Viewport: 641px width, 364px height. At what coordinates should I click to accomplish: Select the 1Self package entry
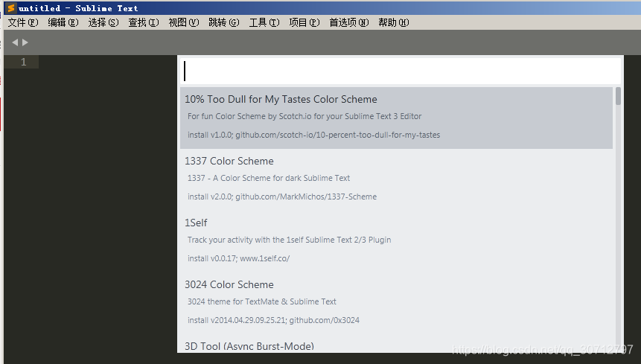[397, 241]
